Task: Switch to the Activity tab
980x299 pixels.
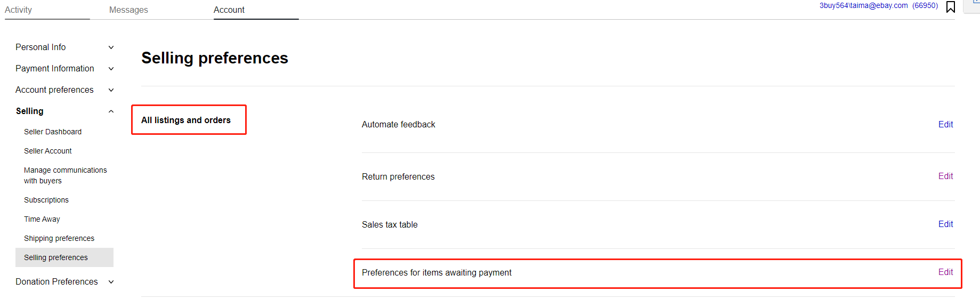Action: [19, 10]
